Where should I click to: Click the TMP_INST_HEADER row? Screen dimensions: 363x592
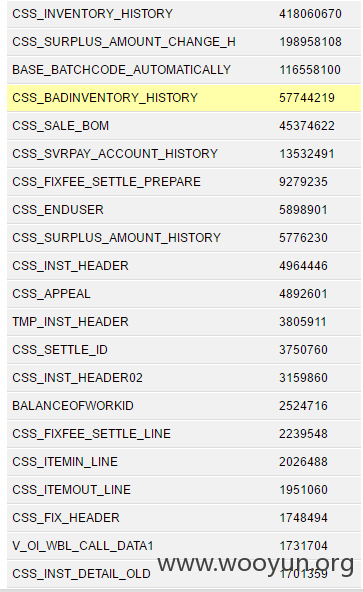click(184, 322)
